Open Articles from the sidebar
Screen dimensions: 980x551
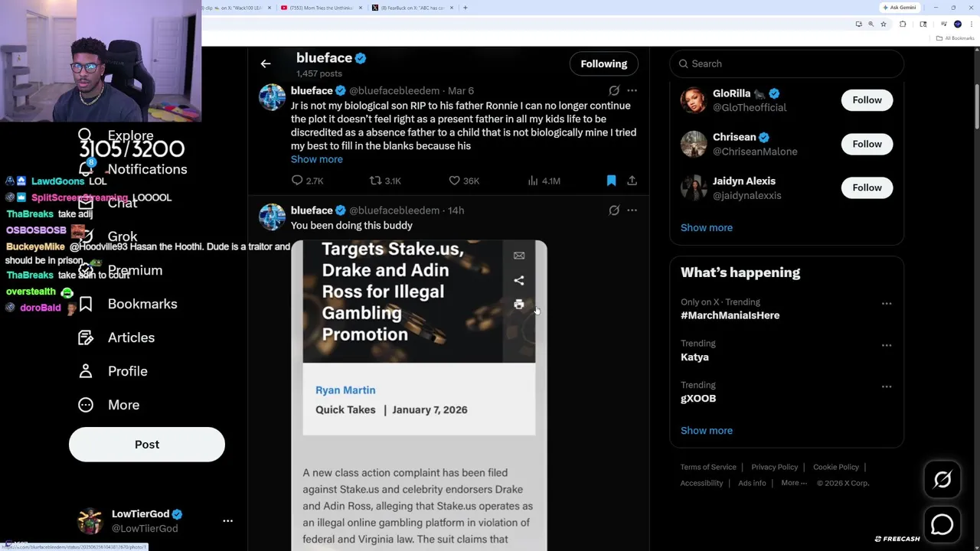[116, 337]
